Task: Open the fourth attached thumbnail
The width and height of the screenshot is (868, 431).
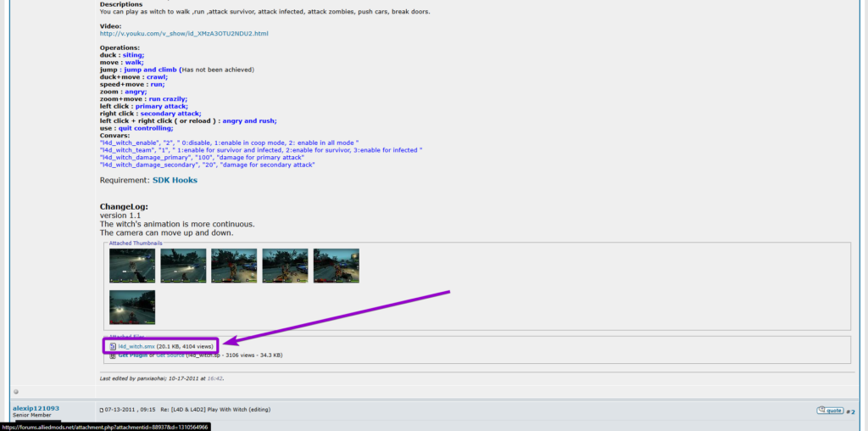Action: [x=285, y=266]
